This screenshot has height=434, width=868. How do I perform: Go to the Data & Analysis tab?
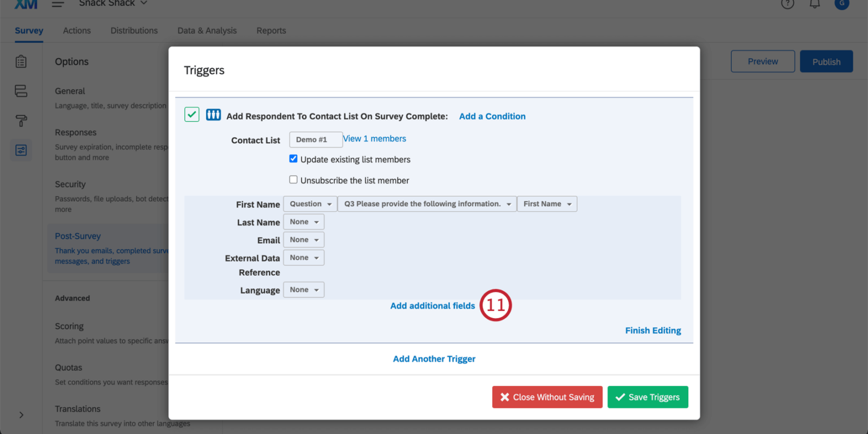click(x=207, y=31)
